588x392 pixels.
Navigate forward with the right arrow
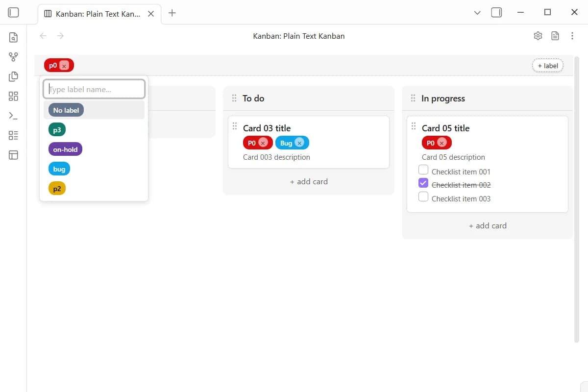pos(60,36)
